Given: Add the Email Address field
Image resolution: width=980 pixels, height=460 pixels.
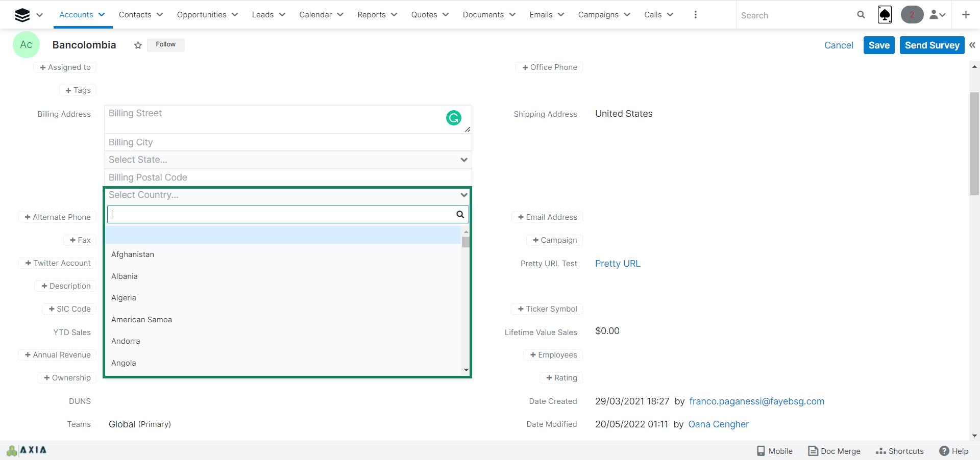Looking at the screenshot, I should click(x=547, y=217).
